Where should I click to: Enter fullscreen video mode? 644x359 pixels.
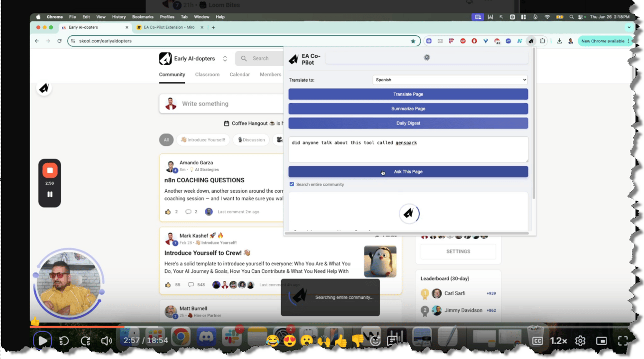pyautogui.click(x=623, y=341)
